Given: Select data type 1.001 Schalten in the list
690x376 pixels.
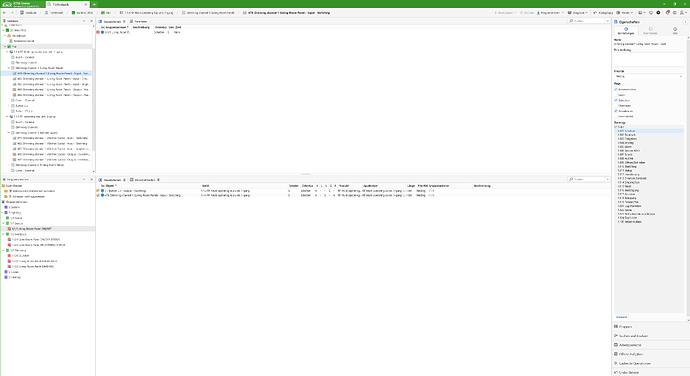Looking at the screenshot, I should 649,131.
